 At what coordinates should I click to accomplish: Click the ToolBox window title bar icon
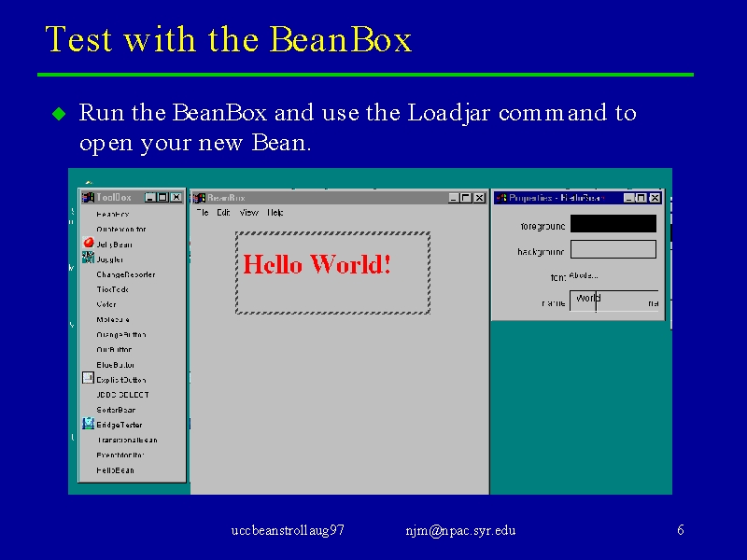pos(88,197)
